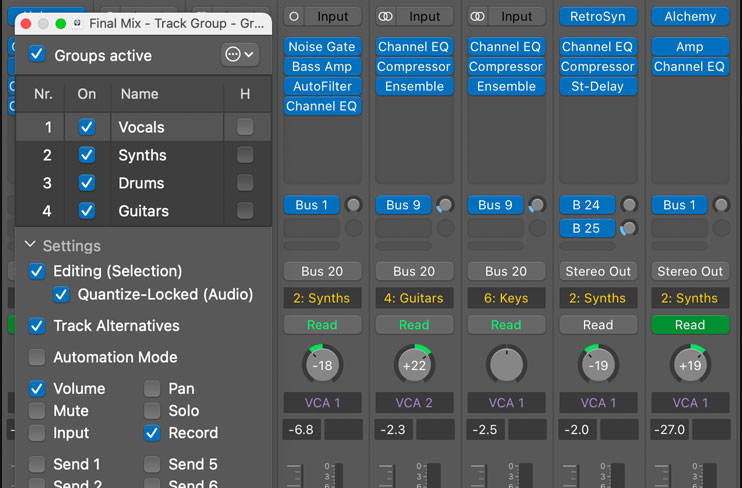
Task: Change the gray Read automation mode on RetroSyn strip
Action: [598, 325]
